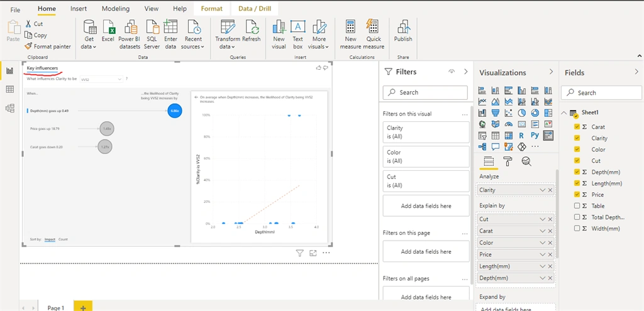Click thumbs up on Key influencers visual

tap(318, 68)
